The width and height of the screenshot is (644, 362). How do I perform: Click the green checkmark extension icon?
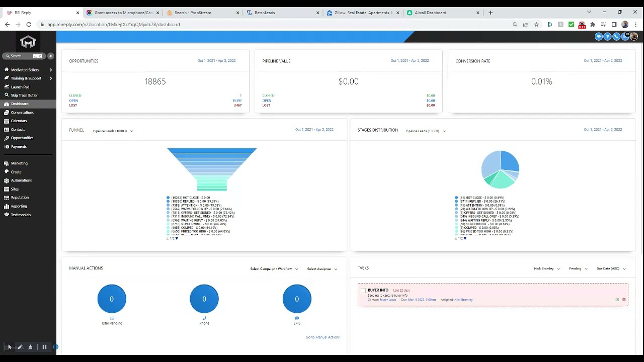coord(571,25)
